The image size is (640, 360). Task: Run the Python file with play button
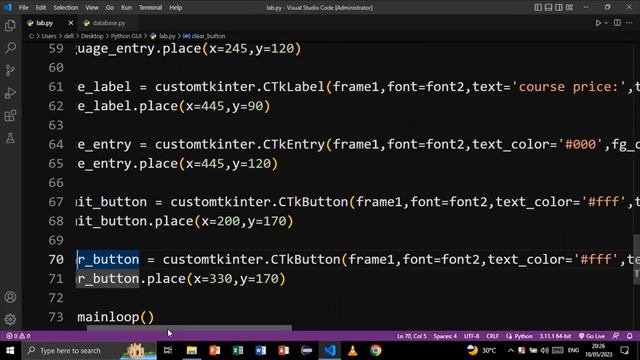click(598, 23)
